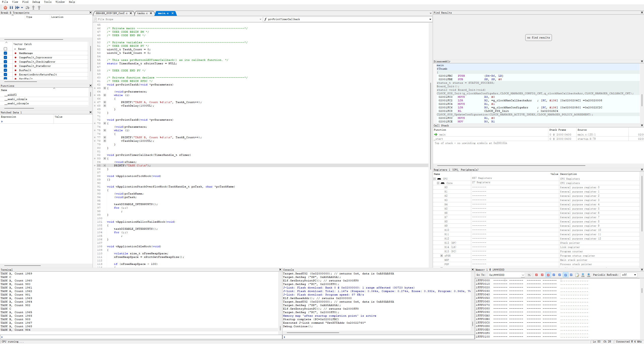Select the red 4 memory access width
The image size is (644, 344).
(x=548, y=275)
